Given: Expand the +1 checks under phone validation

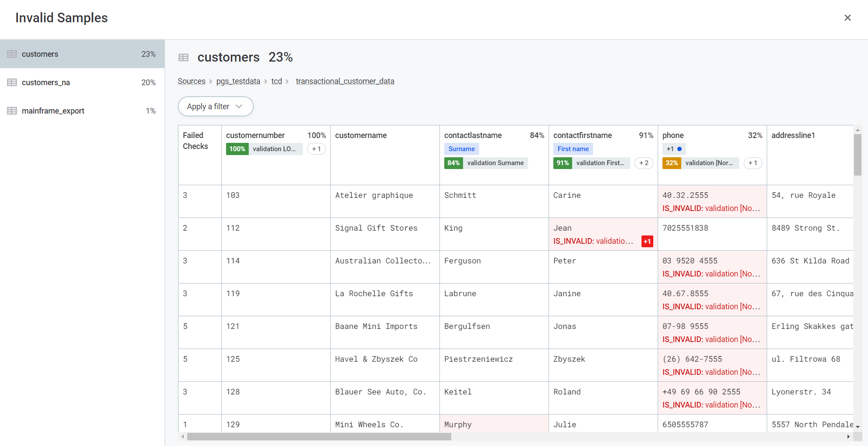Looking at the screenshot, I should [753, 163].
